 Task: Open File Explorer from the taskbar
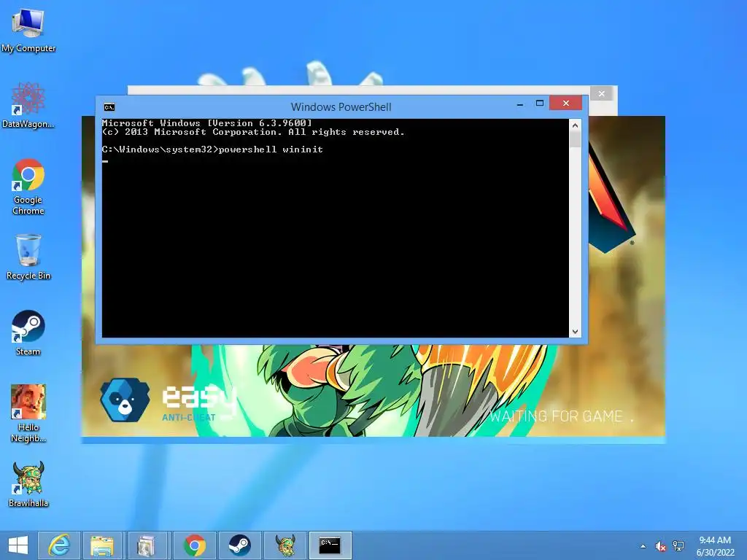click(102, 545)
